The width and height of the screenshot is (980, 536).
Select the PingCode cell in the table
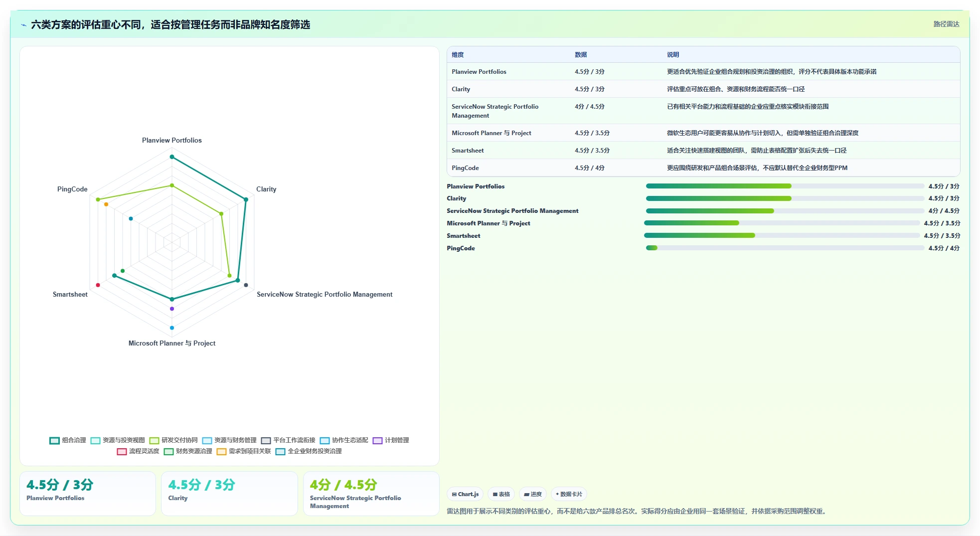tap(465, 168)
